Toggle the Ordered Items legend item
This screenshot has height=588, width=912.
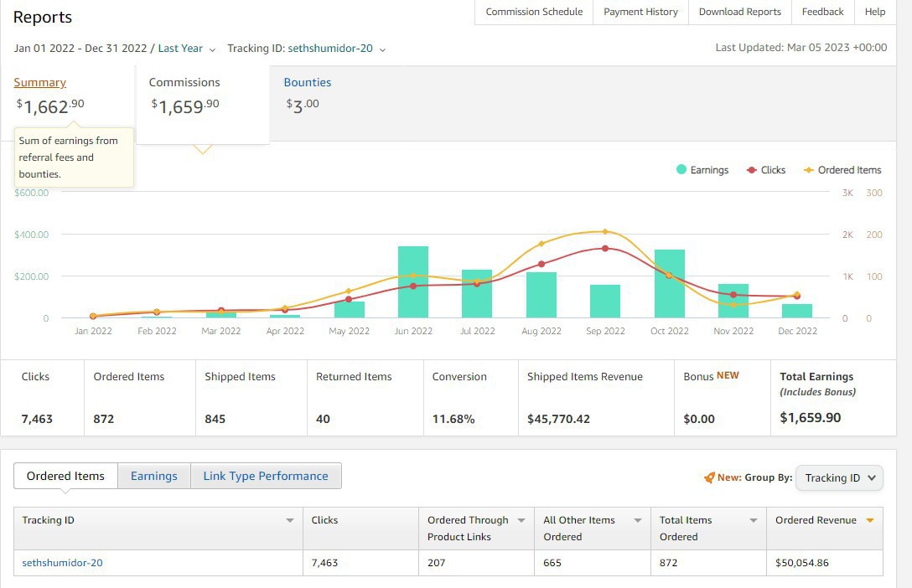coord(842,170)
